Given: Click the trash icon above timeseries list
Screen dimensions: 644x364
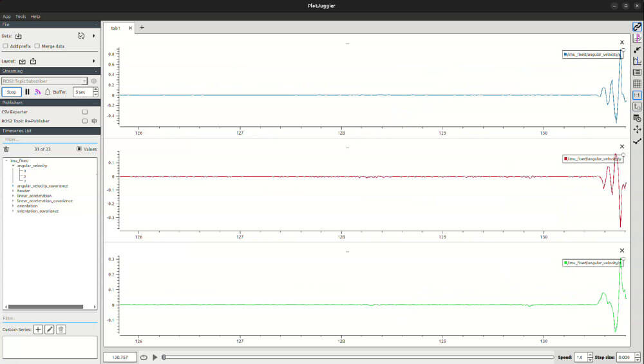Looking at the screenshot, I should coord(6,149).
